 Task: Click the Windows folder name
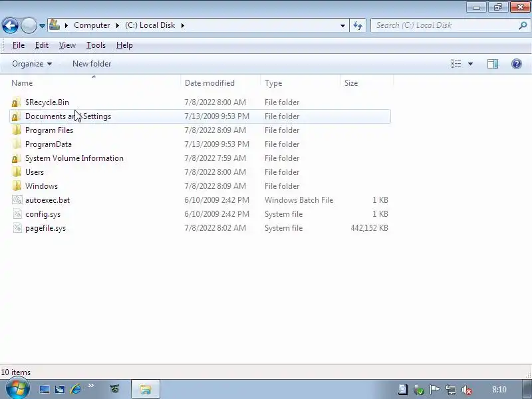[41, 186]
